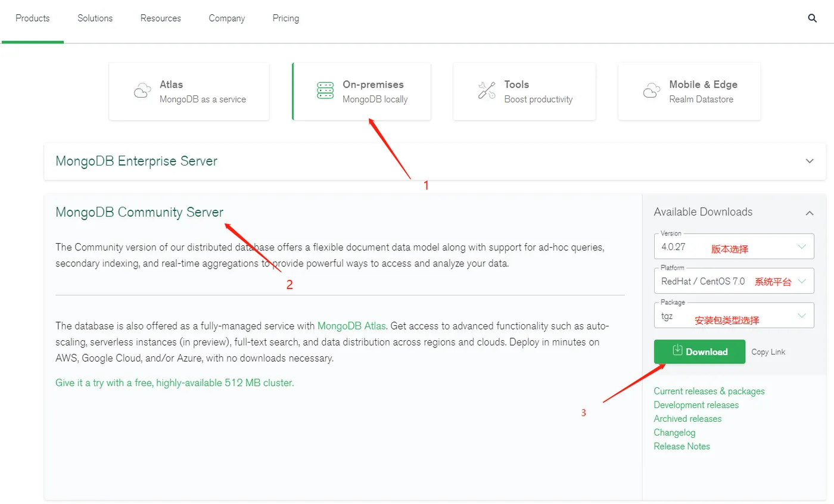Click the search magnifier icon
The image size is (834, 504).
pyautogui.click(x=812, y=18)
